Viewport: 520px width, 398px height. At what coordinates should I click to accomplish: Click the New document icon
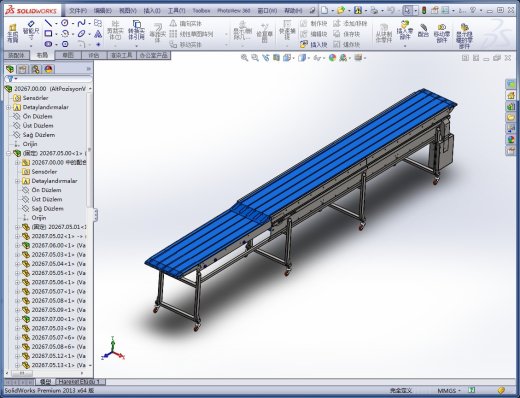pyautogui.click(x=324, y=10)
